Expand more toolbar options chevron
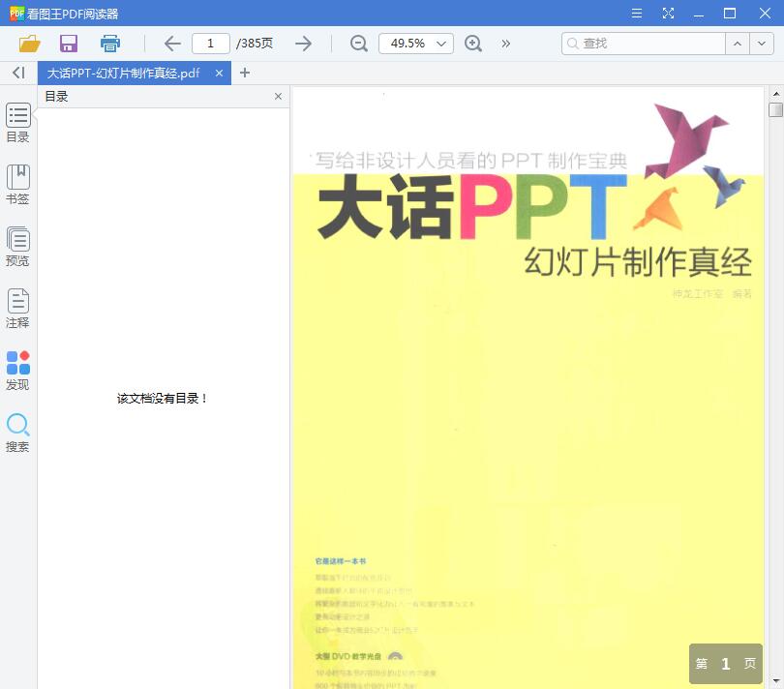Viewport: 784px width, 689px height. tap(506, 44)
